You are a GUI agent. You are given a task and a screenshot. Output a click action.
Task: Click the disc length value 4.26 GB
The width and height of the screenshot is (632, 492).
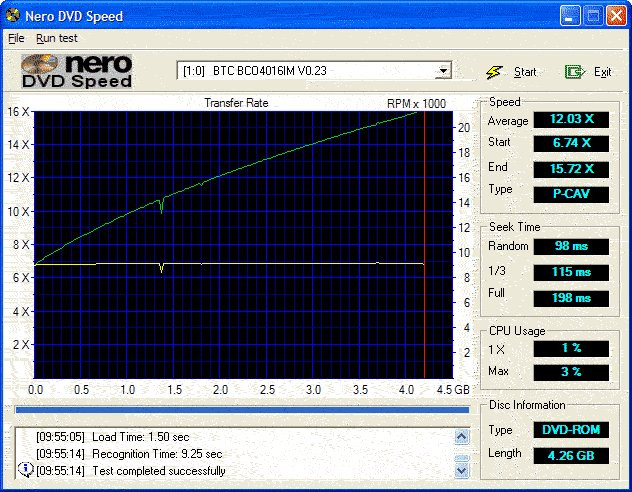[x=571, y=456]
